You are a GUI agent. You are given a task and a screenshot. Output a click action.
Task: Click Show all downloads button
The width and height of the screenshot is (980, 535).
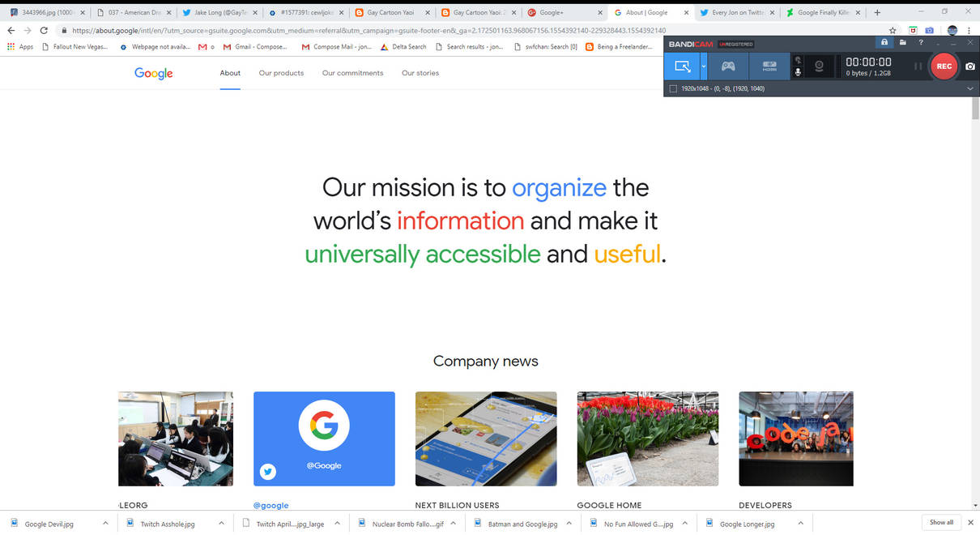pyautogui.click(x=941, y=523)
